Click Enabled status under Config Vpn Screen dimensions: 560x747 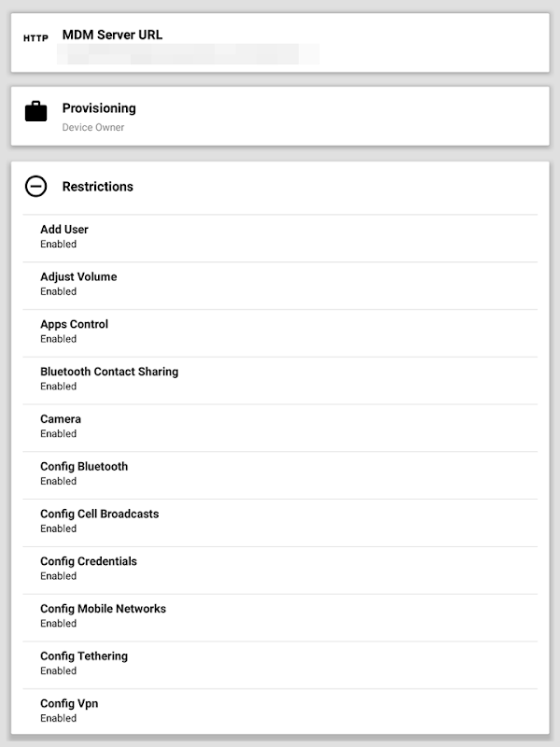[59, 718]
